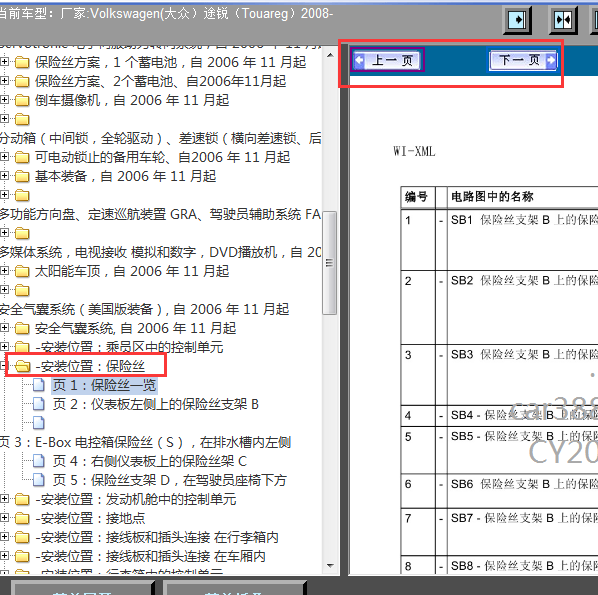Expand 太阳能车顶 folder node

point(4,270)
